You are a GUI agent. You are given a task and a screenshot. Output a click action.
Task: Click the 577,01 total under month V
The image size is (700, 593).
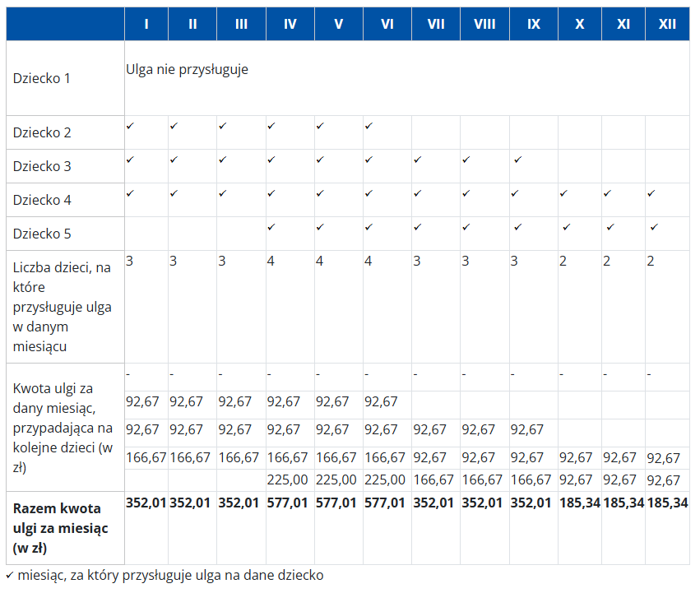pyautogui.click(x=338, y=503)
